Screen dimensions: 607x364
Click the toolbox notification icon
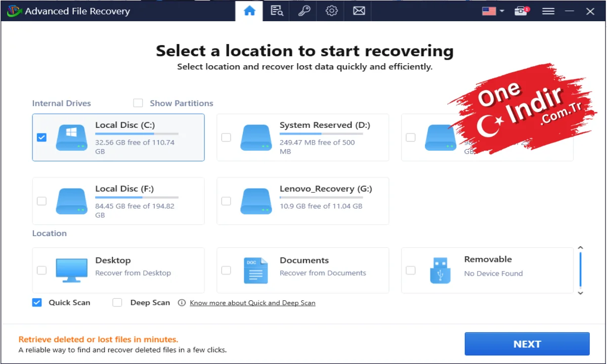[522, 11]
